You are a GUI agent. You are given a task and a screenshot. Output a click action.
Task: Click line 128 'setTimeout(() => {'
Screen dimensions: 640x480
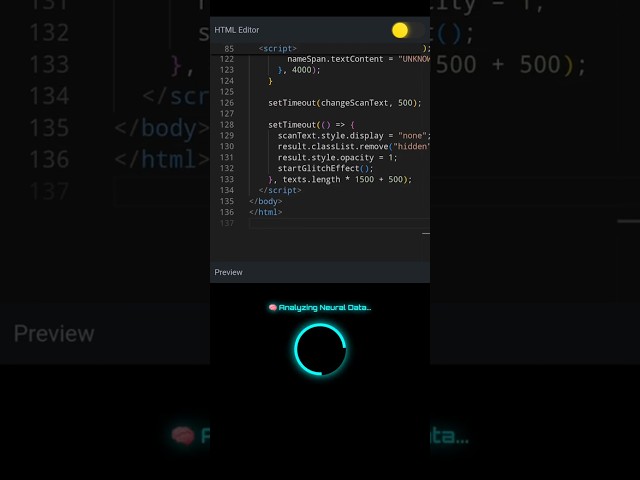[x=311, y=125]
